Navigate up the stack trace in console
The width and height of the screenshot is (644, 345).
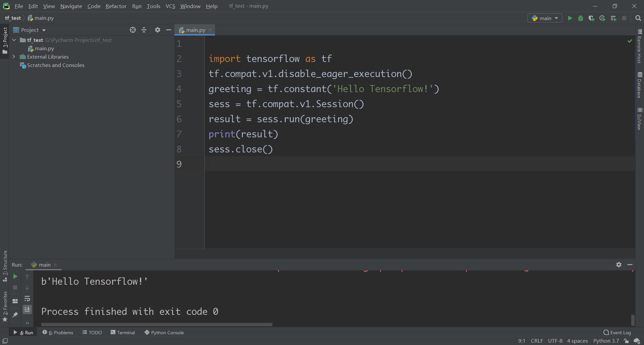(x=27, y=276)
